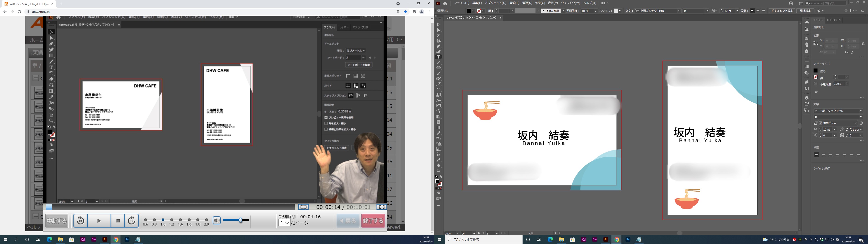
Task: Click the 戻る button in video player
Action: point(348,221)
